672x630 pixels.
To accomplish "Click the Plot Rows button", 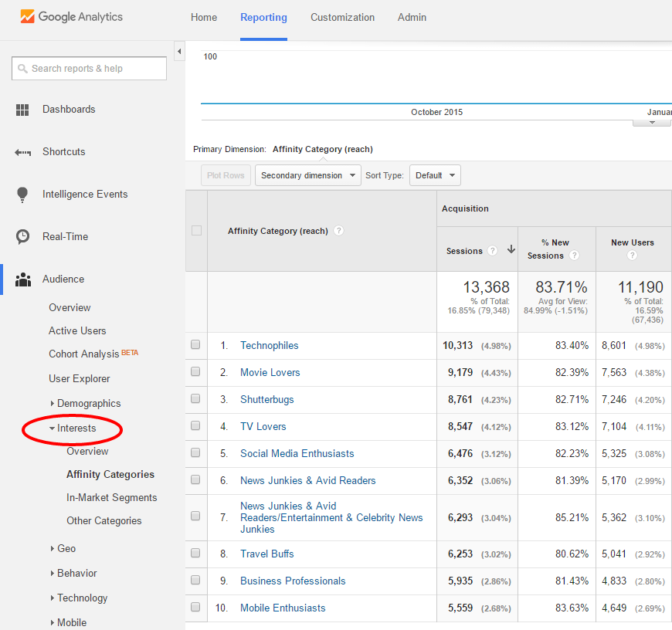I will click(x=226, y=175).
